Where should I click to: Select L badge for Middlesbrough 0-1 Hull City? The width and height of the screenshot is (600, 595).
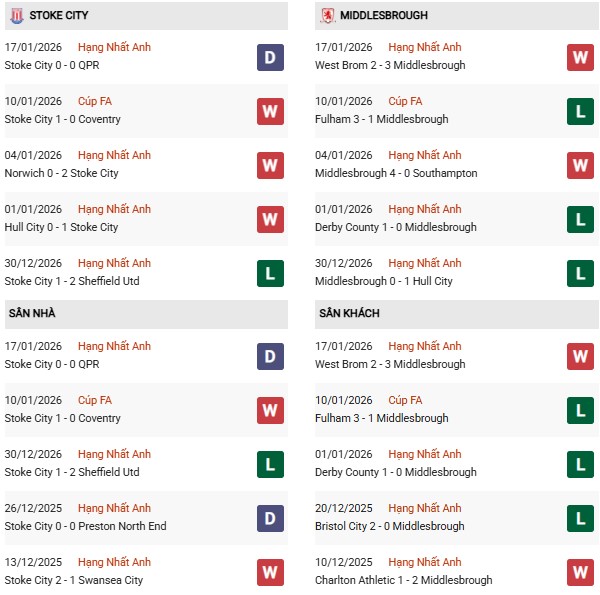(x=580, y=273)
